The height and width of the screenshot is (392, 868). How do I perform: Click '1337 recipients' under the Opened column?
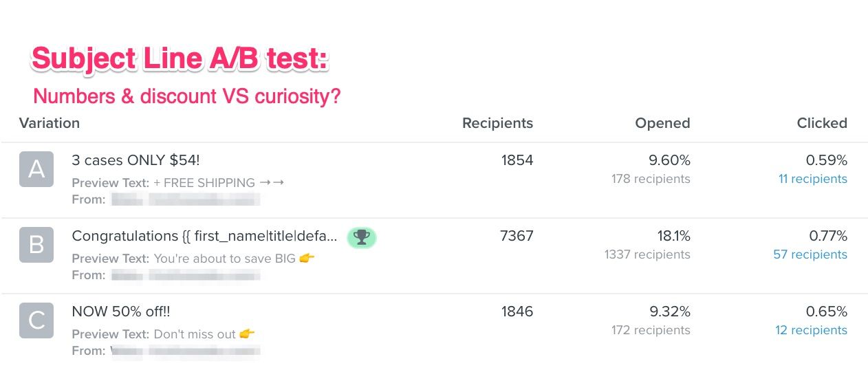pyautogui.click(x=647, y=254)
